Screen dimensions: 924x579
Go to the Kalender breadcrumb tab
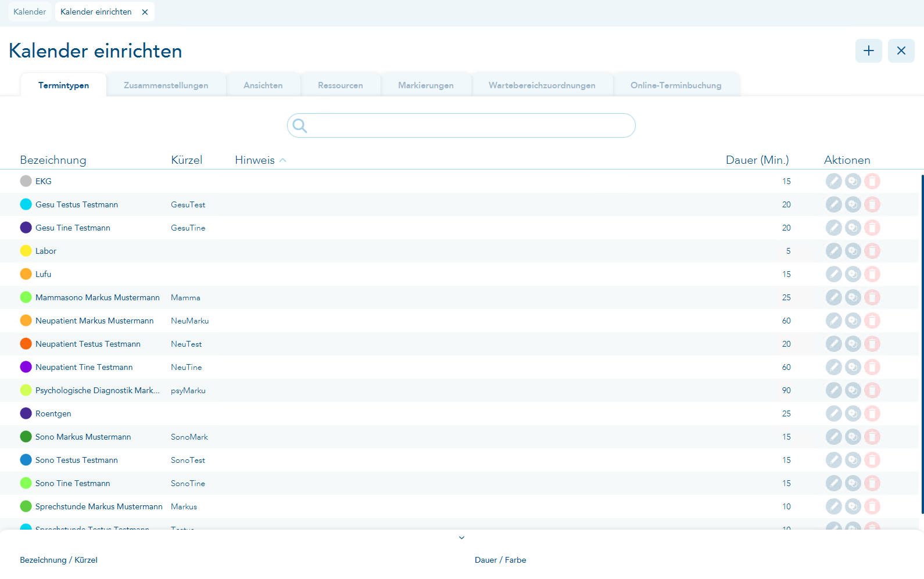(30, 12)
